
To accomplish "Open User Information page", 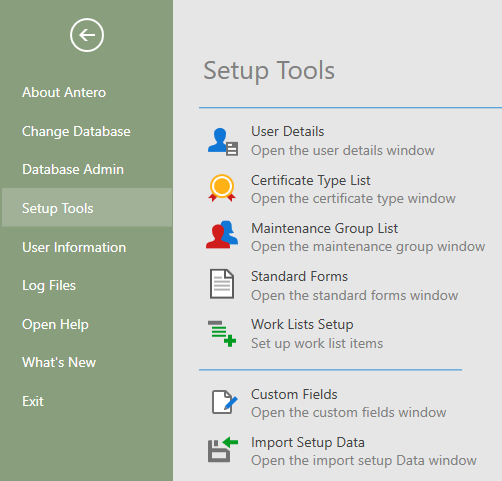I will 74,247.
